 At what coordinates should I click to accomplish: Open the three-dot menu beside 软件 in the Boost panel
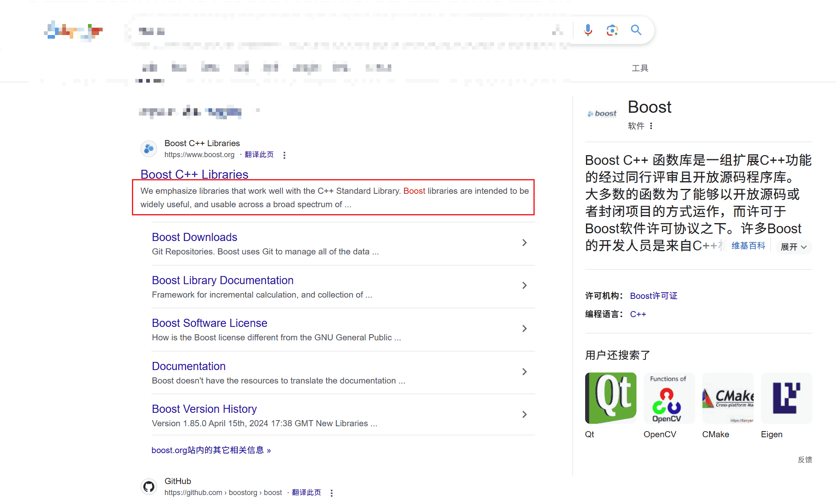point(651,126)
